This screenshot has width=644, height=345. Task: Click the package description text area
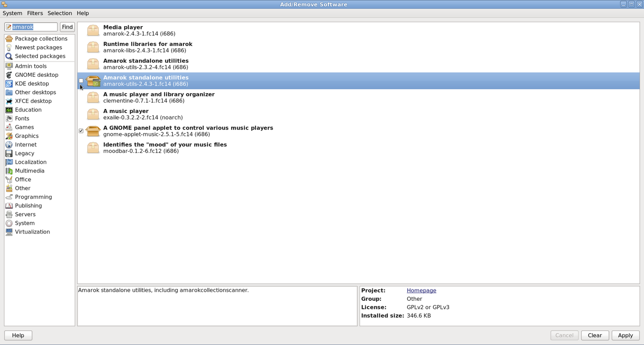click(x=217, y=306)
